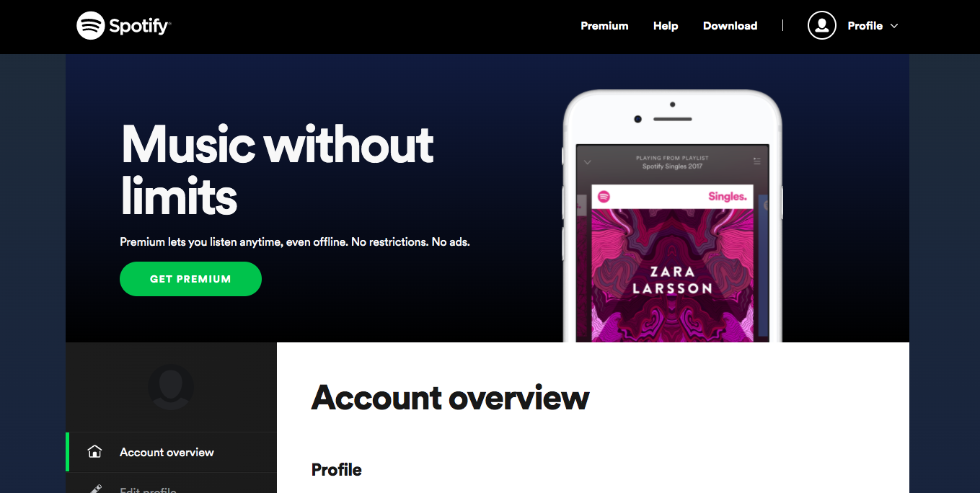980x493 pixels.
Task: Click the pencil icon for Edit profile
Action: coord(94,489)
